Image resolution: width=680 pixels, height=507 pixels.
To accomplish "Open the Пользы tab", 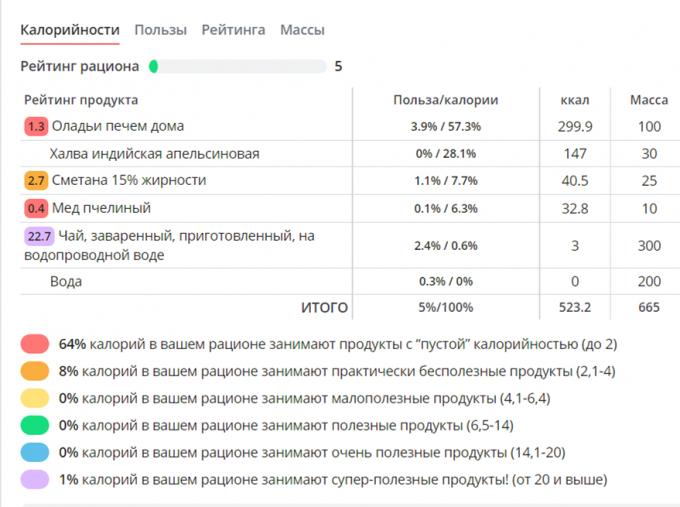I will point(160,30).
